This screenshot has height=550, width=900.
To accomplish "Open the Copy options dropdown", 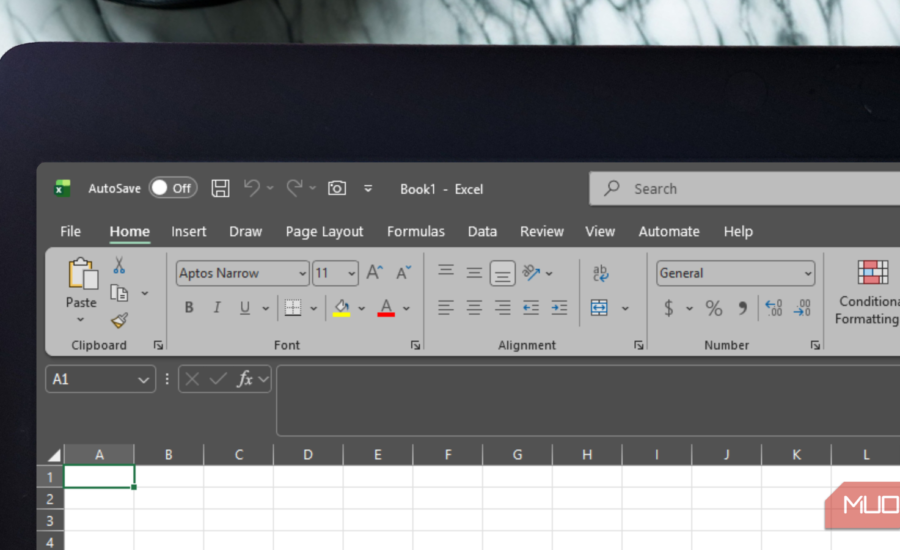I will pos(145,293).
